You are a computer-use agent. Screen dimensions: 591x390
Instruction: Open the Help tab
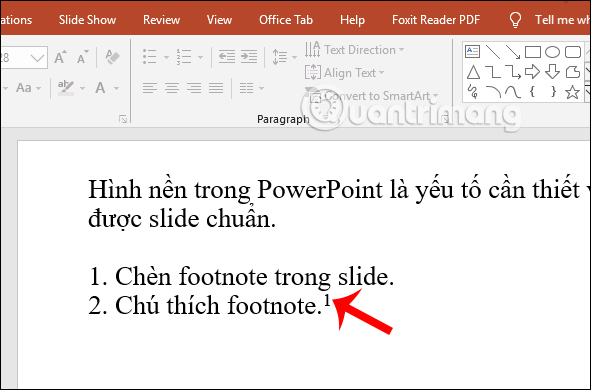tap(352, 20)
